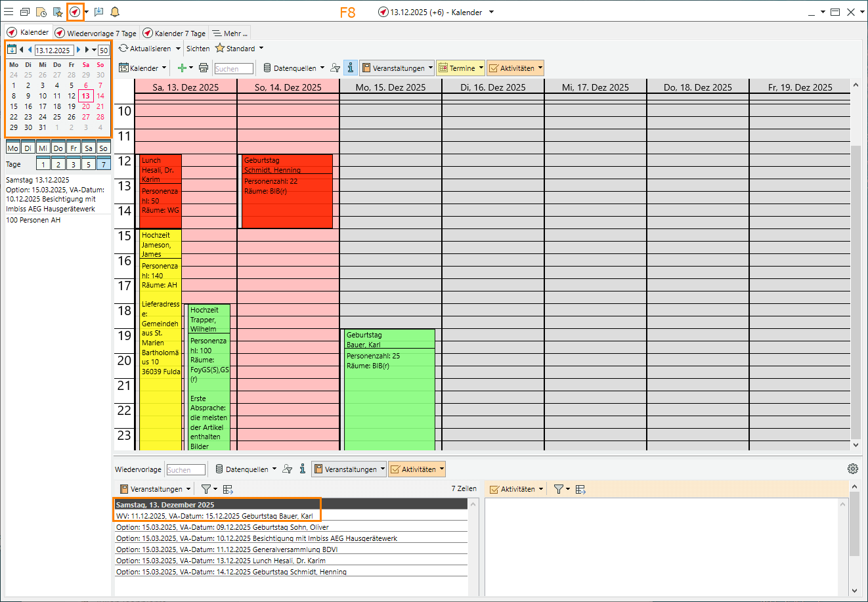Switch to the Wiedervorlage 7 Tage tab

(96, 33)
